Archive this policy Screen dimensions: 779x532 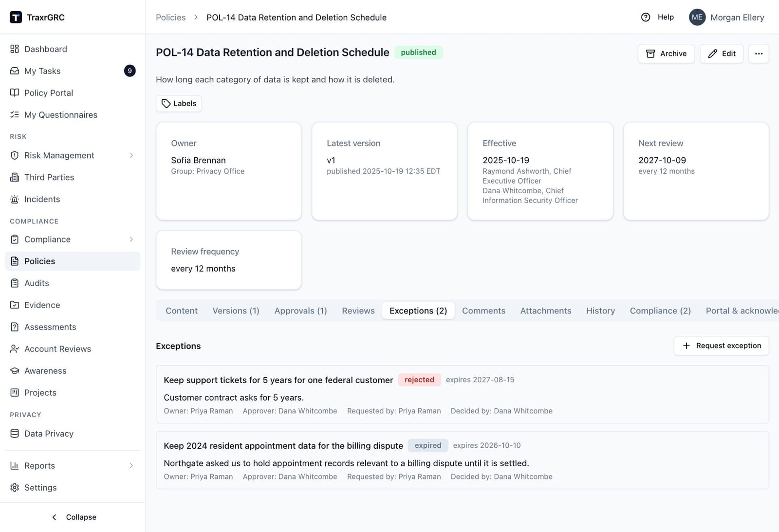666,54
